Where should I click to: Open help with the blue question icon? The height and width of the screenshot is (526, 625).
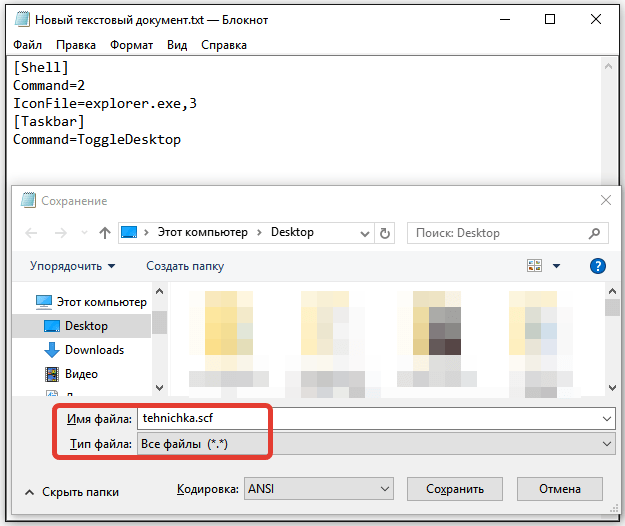[597, 266]
